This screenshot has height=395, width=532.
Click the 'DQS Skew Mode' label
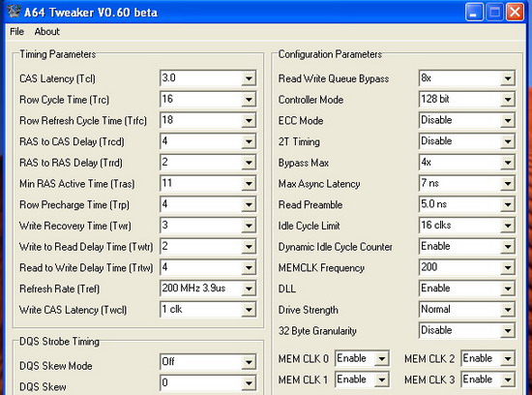tap(56, 366)
